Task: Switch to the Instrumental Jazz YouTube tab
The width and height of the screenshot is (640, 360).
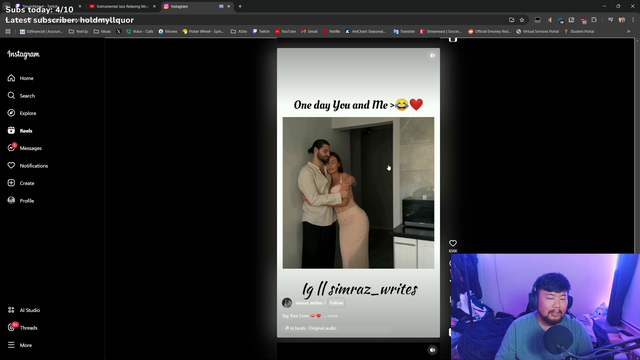Action: pyautogui.click(x=122, y=7)
